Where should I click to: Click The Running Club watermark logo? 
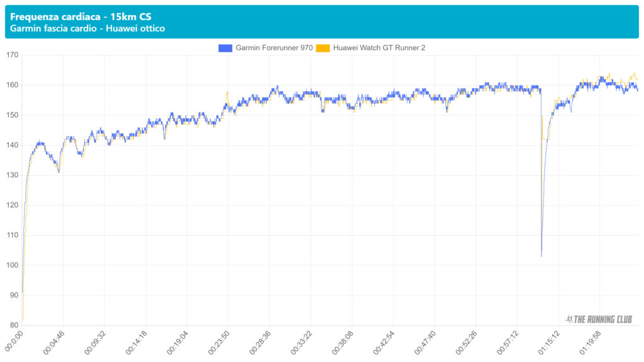599,319
